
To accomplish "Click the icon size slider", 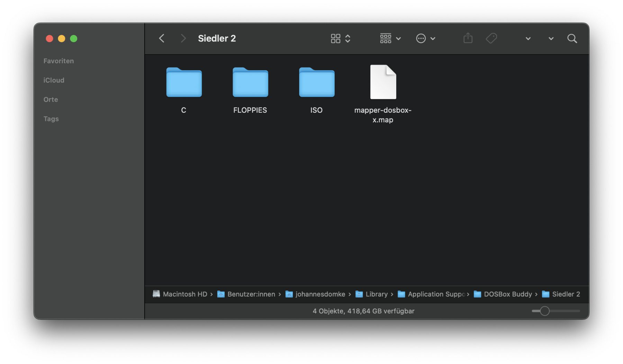I will [x=544, y=311].
